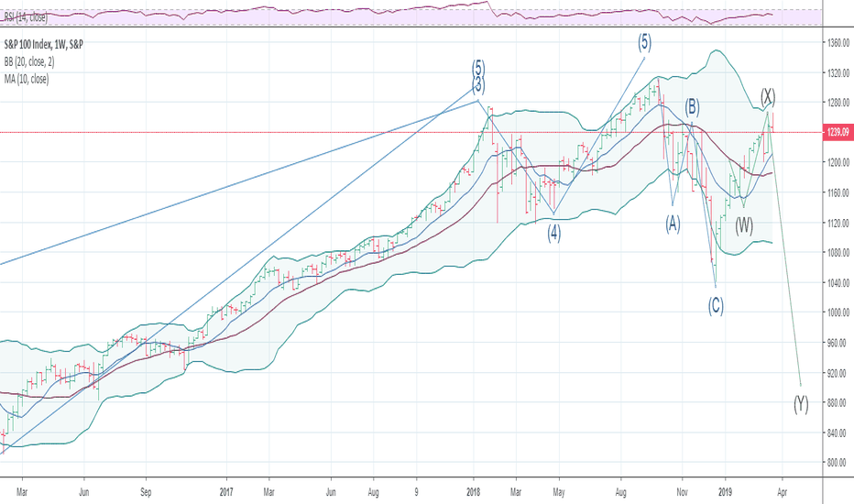854x504 pixels.
Task: Click the 1160.00 price axis label
Action: [838, 192]
